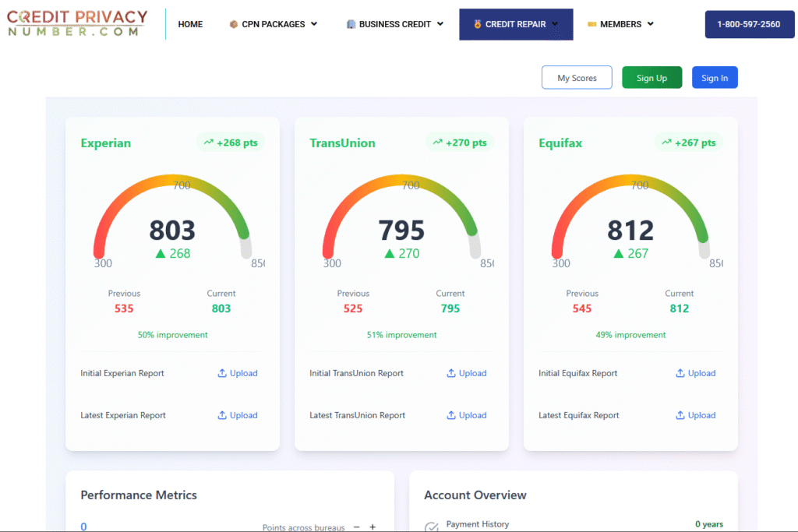The image size is (798, 532).
Task: Decrease points across bureaus with minus
Action: (x=356, y=527)
